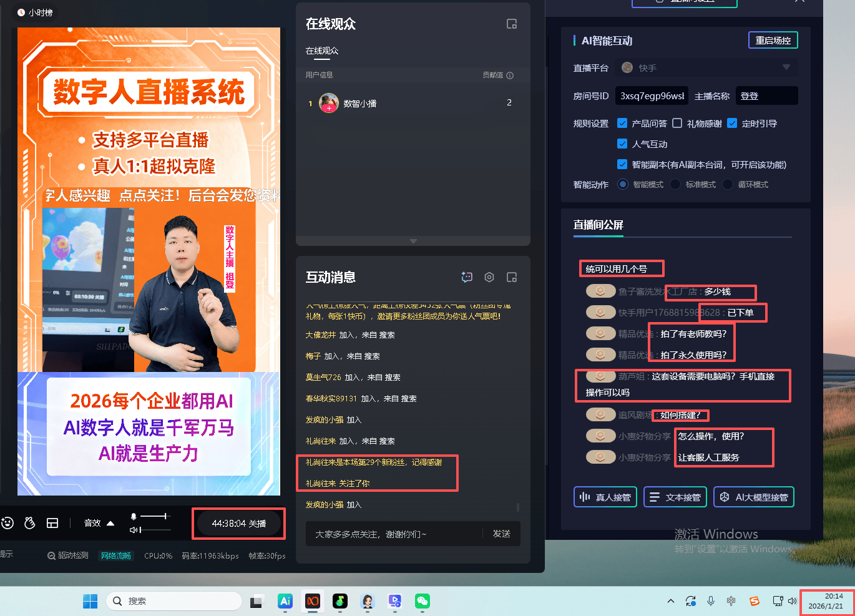
Task: Pop out the 在线观众 panel
Action: pos(511,24)
